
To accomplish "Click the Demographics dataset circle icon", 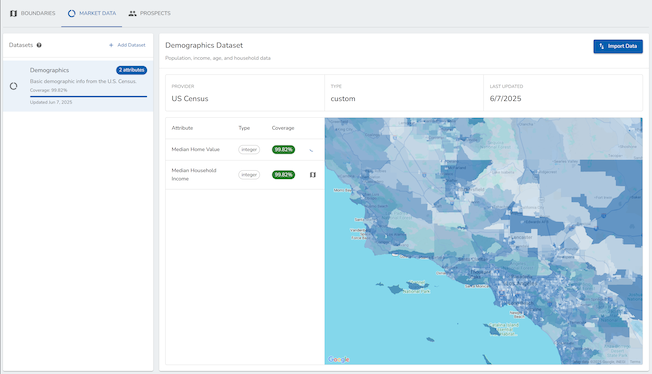I will pyautogui.click(x=13, y=86).
